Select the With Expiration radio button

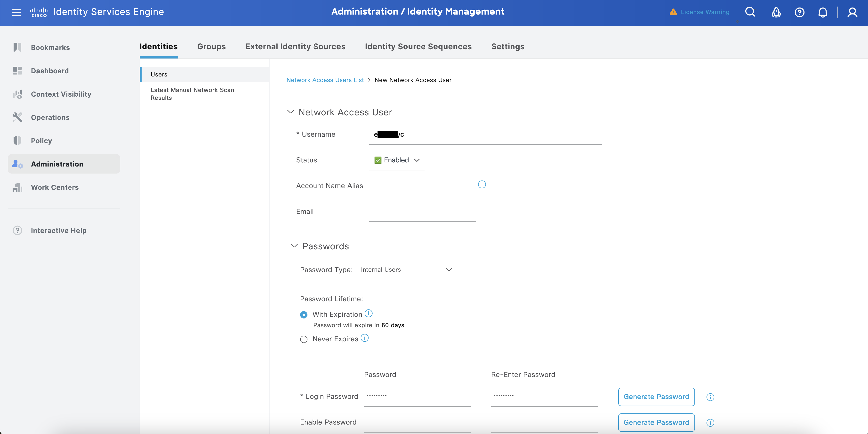[x=304, y=315]
